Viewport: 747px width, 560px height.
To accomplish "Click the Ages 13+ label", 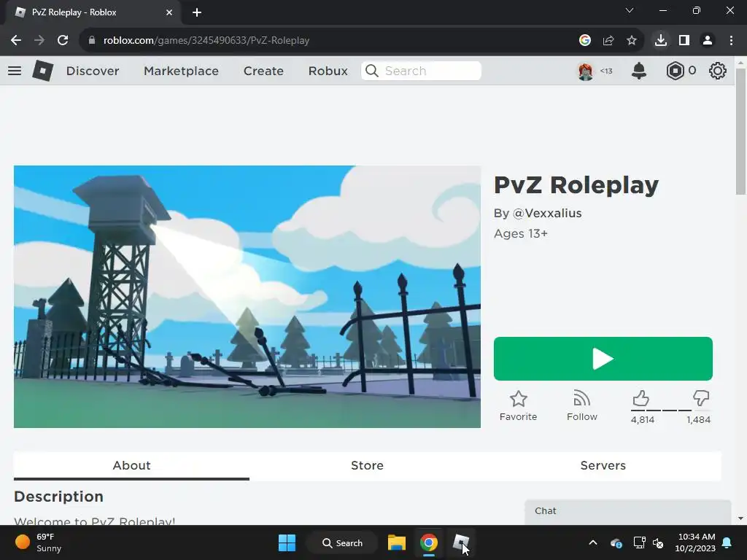I will pos(521,234).
